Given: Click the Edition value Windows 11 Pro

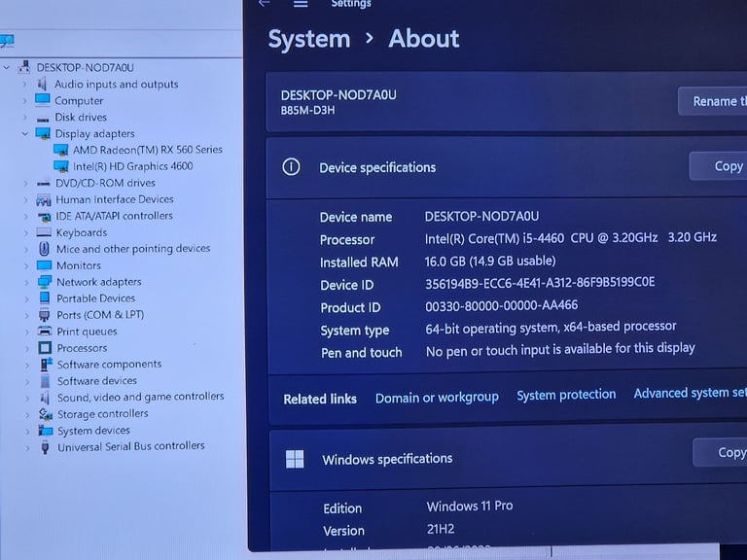Looking at the screenshot, I should pyautogui.click(x=469, y=506).
